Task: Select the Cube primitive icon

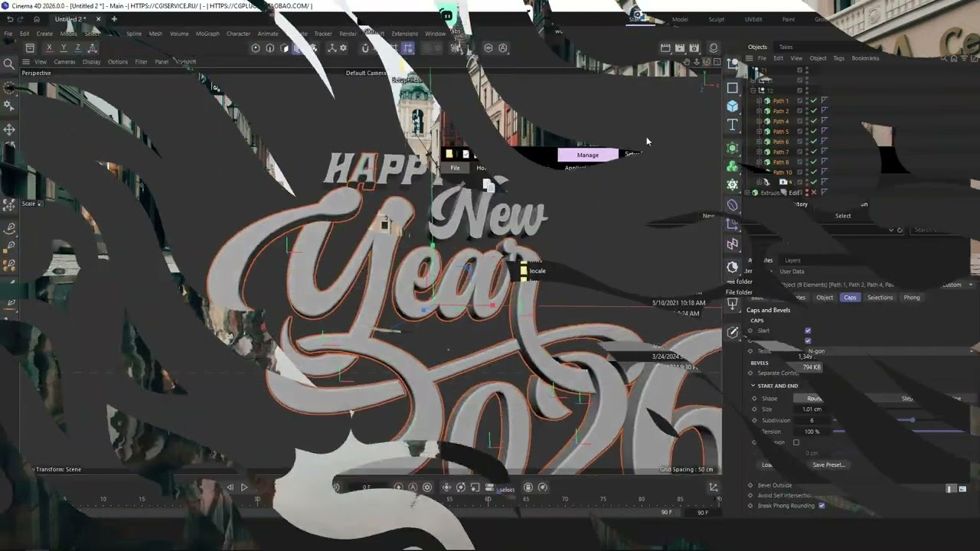Action: [x=733, y=106]
